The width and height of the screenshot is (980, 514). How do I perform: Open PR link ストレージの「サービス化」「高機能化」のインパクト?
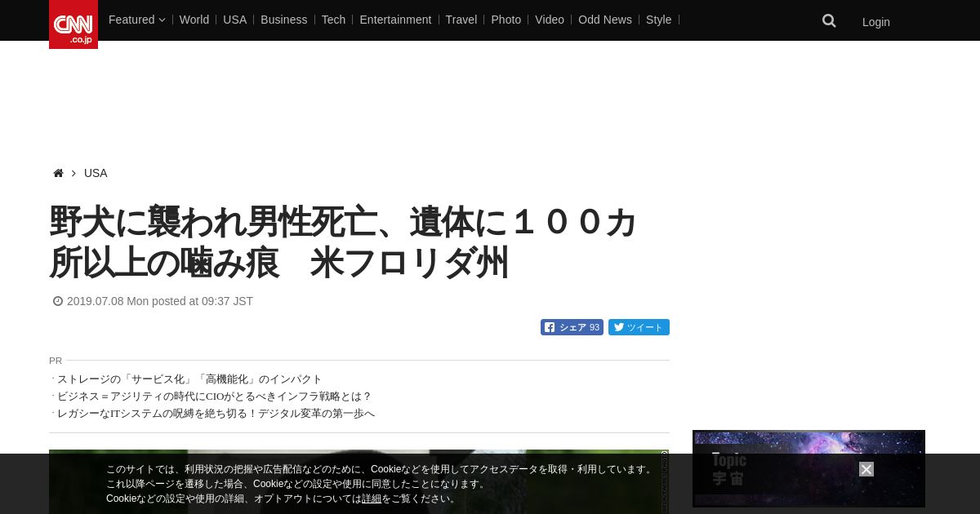tap(189, 379)
